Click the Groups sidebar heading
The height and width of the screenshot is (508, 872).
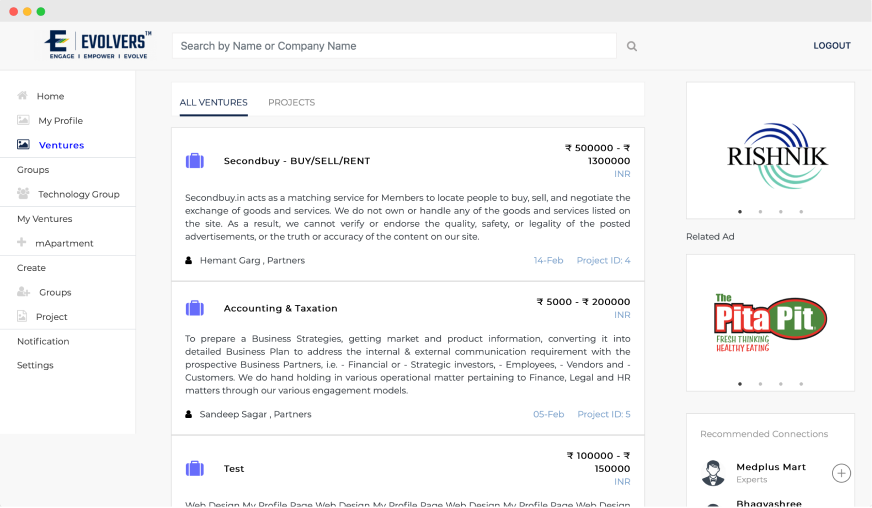[33, 170]
